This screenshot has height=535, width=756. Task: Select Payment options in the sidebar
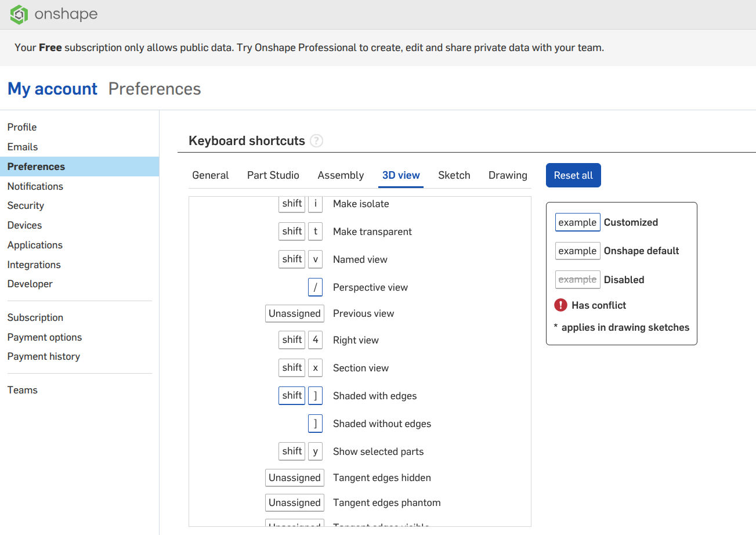(45, 337)
